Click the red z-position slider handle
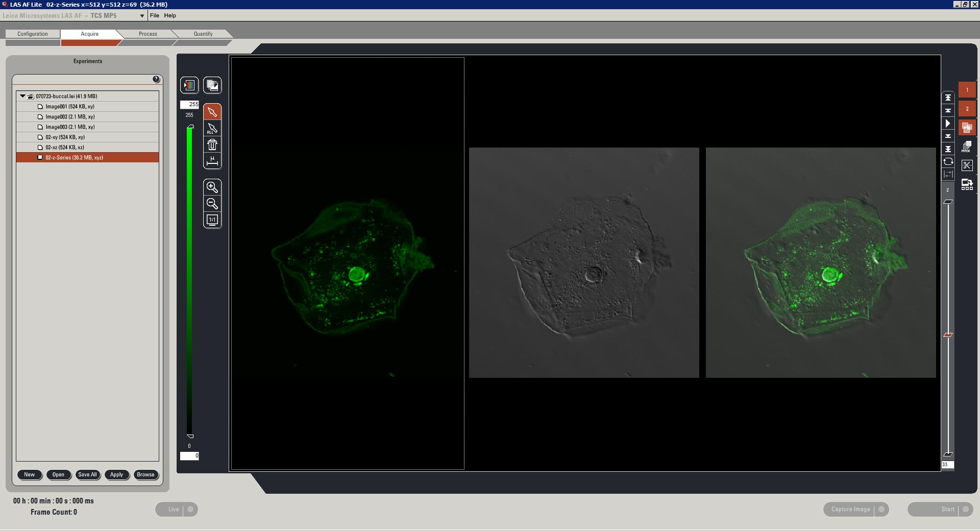Screen dimensions: 980x531 click(x=948, y=335)
